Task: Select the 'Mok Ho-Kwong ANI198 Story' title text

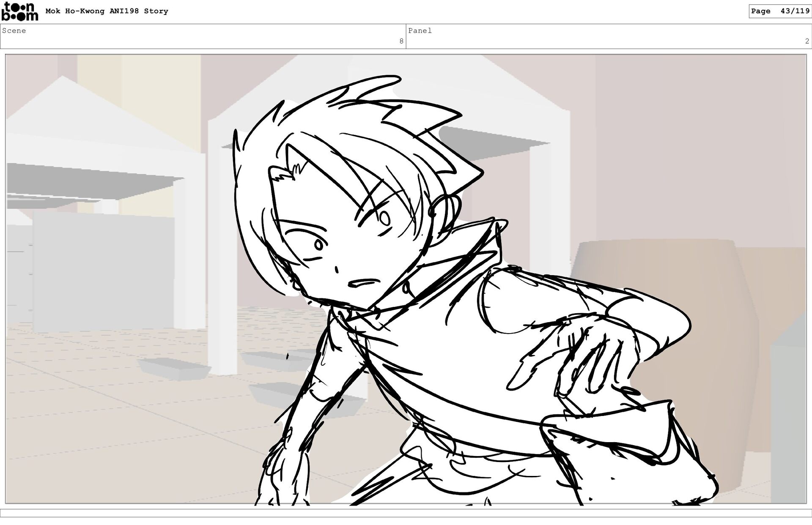Action: [x=107, y=11]
